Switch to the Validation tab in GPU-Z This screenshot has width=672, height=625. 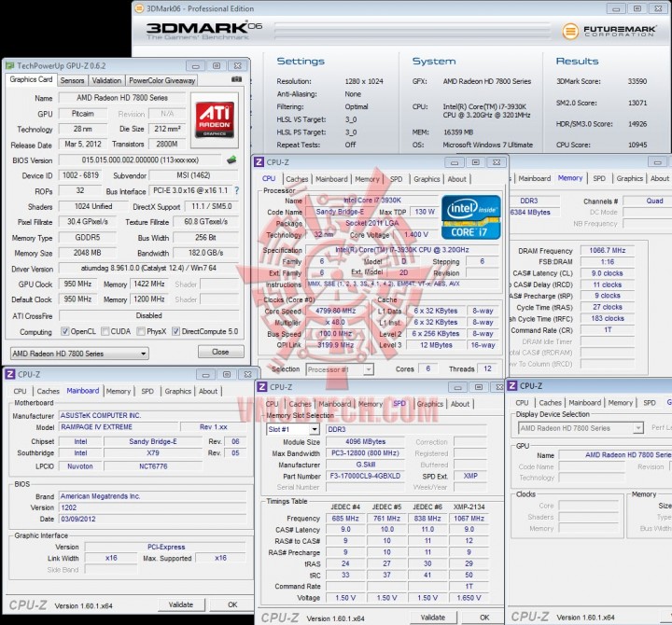[106, 80]
